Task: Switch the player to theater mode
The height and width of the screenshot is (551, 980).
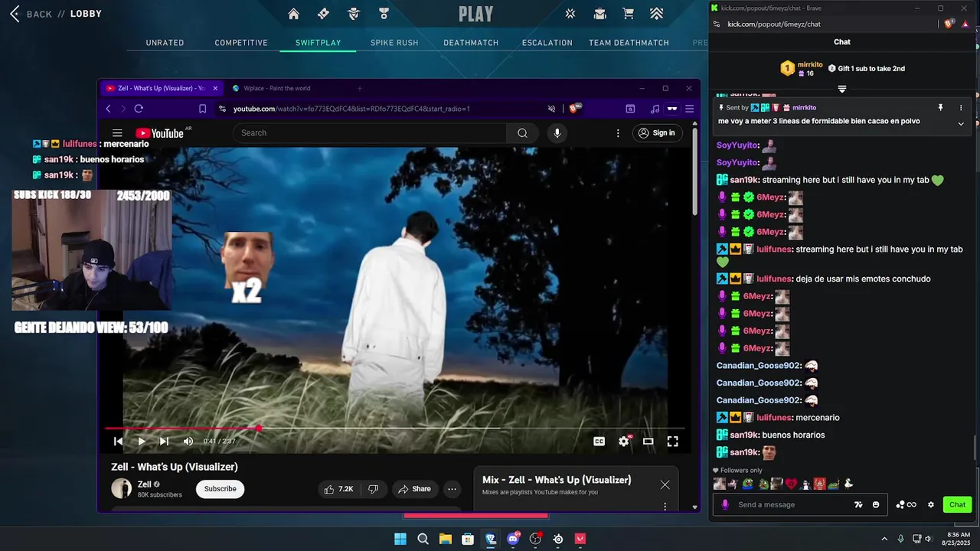Action: (648, 441)
